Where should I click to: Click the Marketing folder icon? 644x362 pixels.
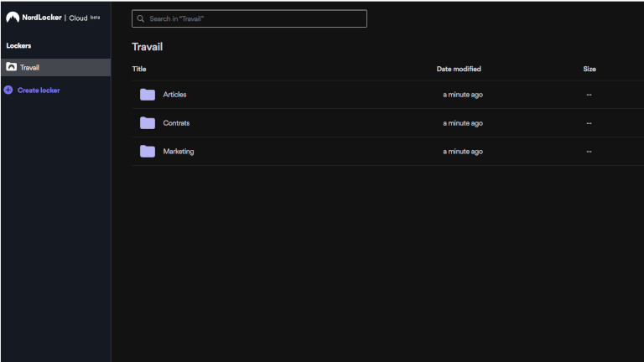(148, 152)
